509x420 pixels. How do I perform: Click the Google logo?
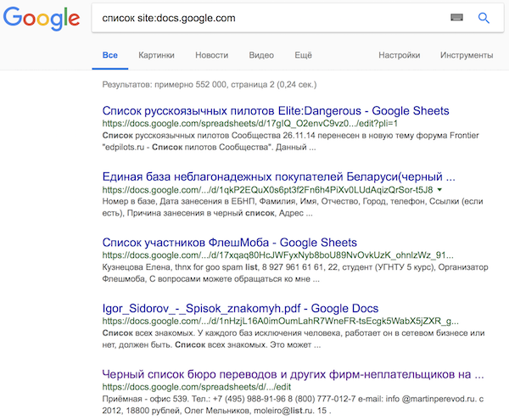tap(42, 19)
